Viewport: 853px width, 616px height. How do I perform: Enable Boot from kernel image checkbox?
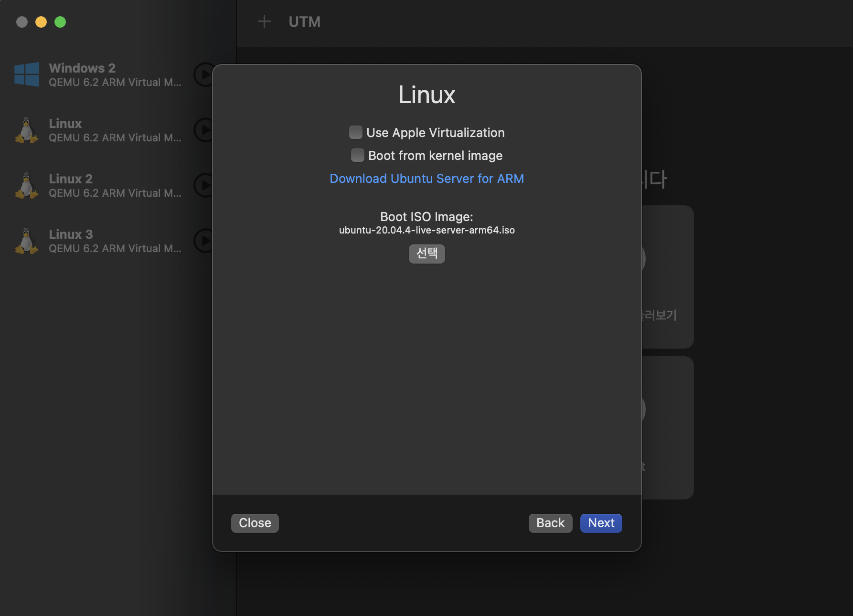357,155
